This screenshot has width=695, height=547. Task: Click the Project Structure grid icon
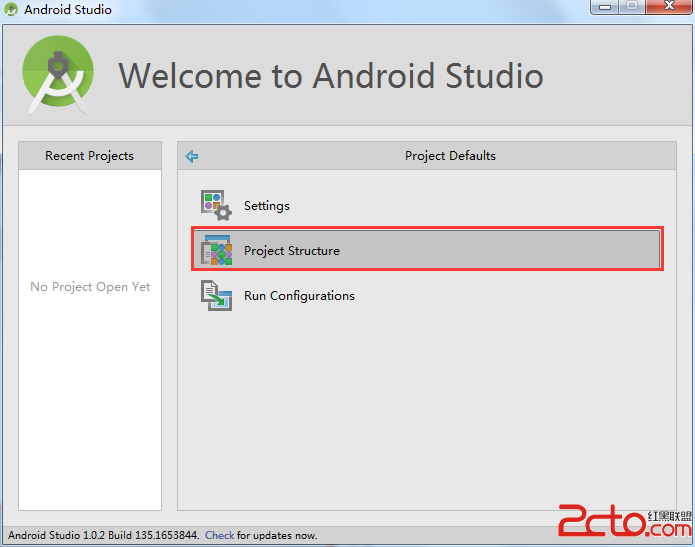216,250
